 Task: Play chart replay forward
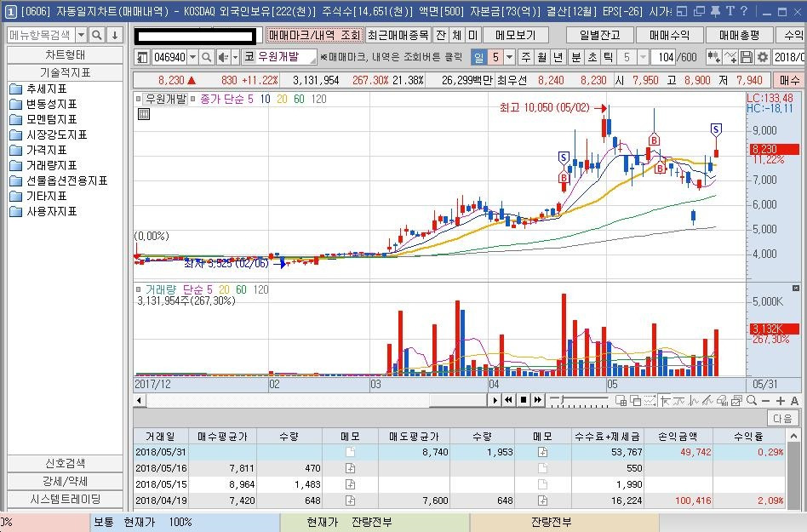(x=495, y=400)
